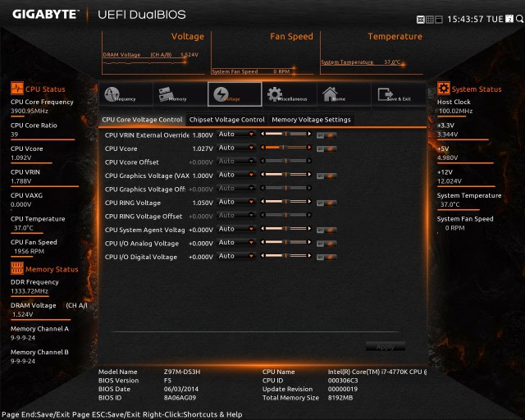Click the Host Clock 100.02MHz reading
Viewport: 525px width, 420px height.
455,111
